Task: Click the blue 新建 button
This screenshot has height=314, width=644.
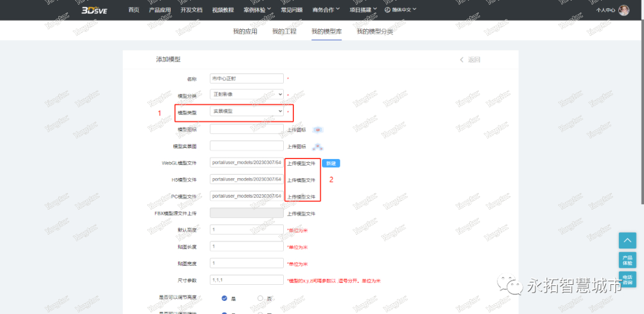Action: [331, 163]
